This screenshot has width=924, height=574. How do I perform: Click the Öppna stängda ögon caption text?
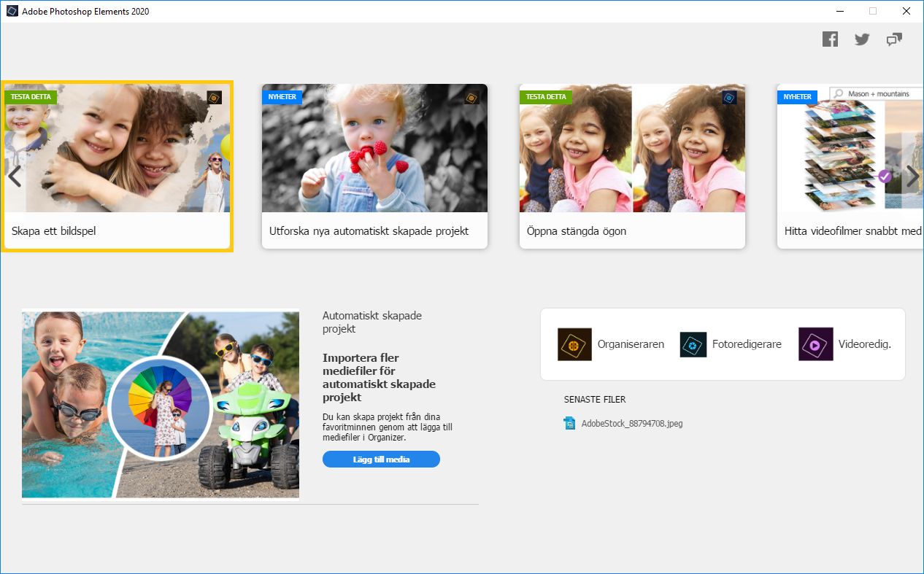tap(577, 231)
